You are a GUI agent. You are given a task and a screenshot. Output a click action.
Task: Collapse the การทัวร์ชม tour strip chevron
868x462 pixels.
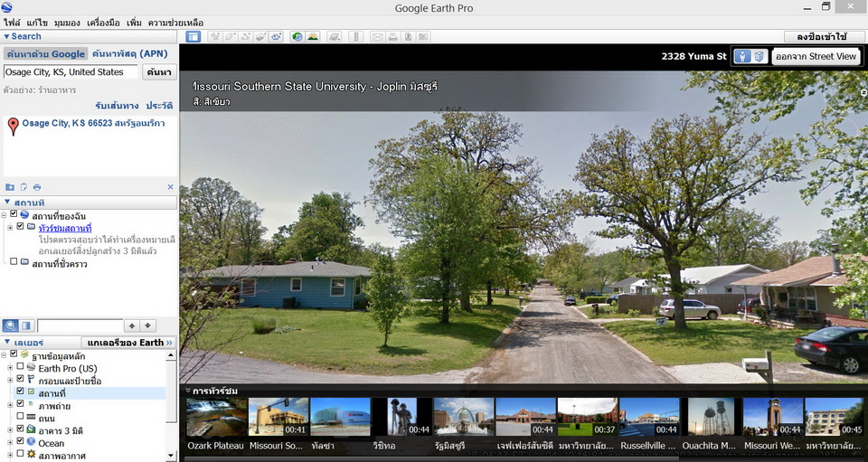click(188, 391)
